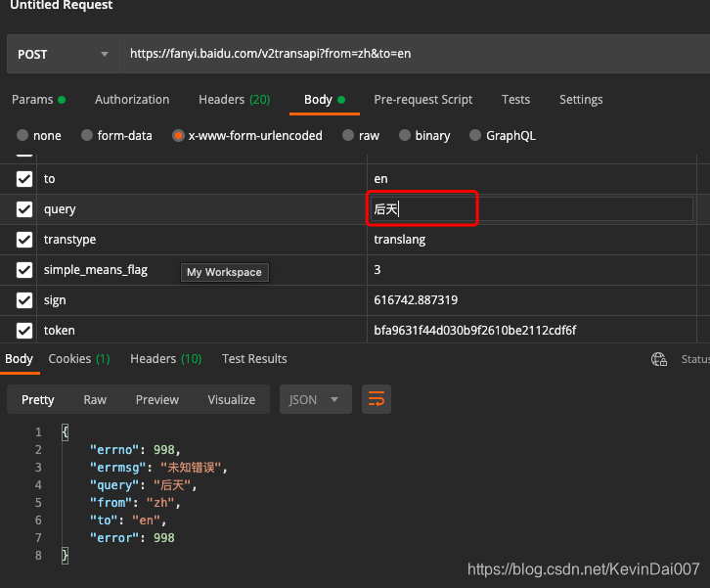Screen dimensions: 710x588
Task: Open the response Cookies (1) tab
Action: [x=79, y=359]
